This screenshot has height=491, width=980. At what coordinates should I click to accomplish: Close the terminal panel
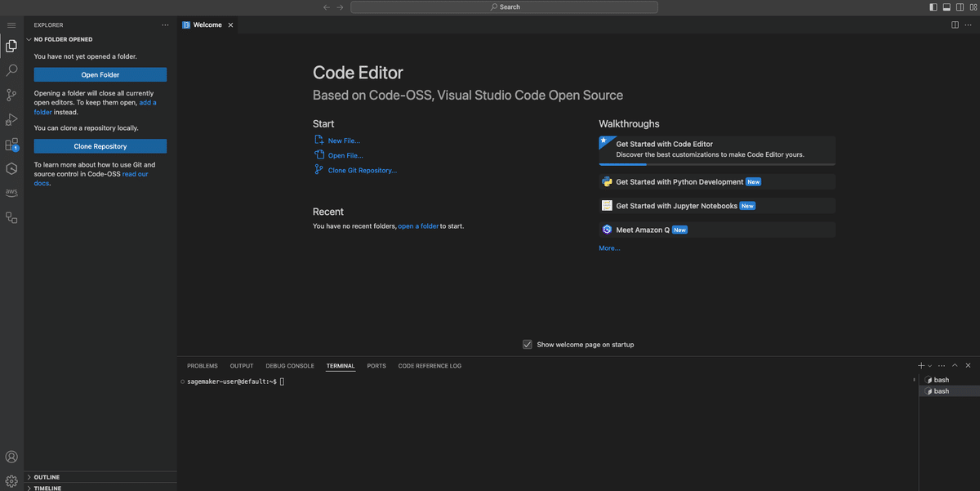point(968,365)
